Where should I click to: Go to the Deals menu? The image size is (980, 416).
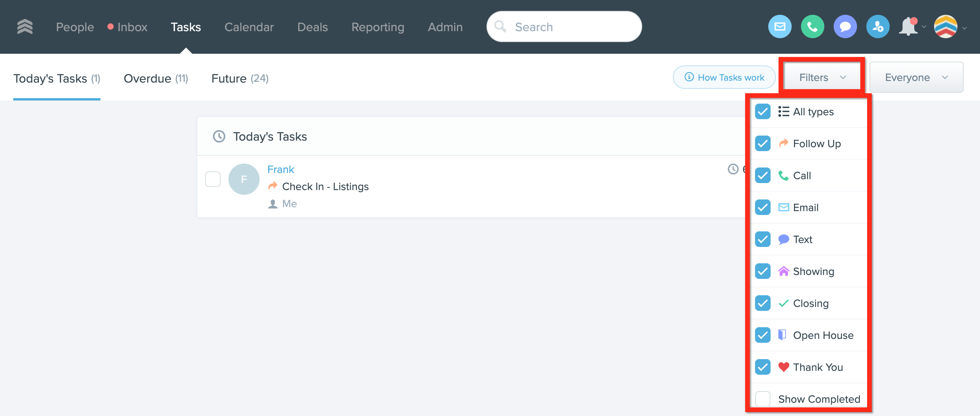[x=313, y=27]
